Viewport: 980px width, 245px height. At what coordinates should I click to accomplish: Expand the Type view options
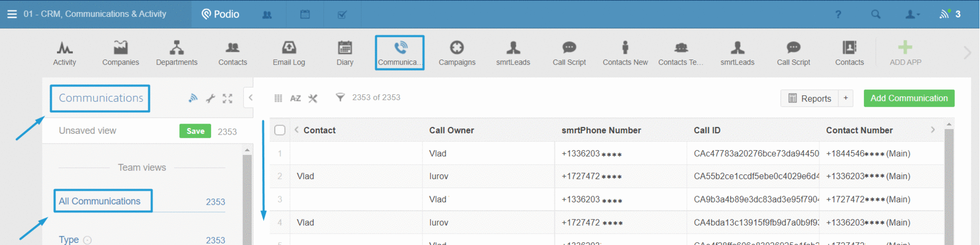pyautogui.click(x=87, y=240)
